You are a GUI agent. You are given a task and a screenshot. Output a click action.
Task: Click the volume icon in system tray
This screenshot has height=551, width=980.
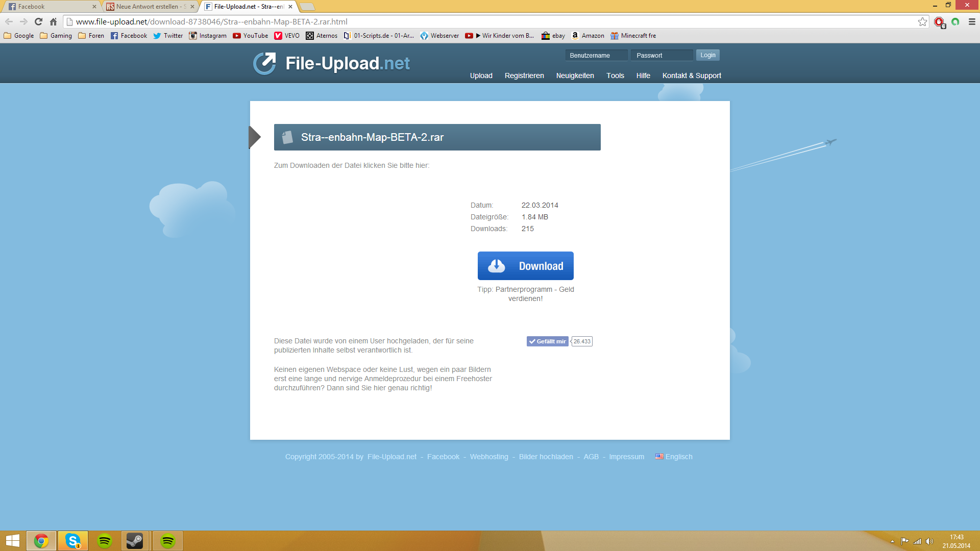click(929, 541)
